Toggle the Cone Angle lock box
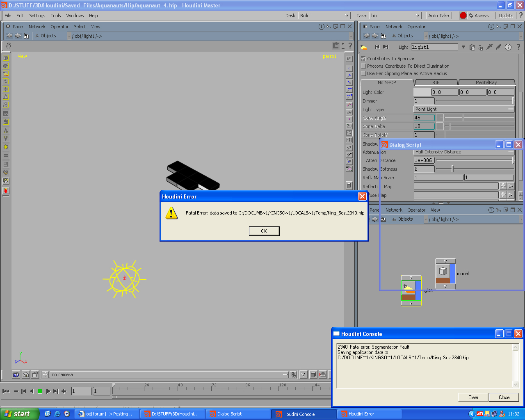 [440, 118]
